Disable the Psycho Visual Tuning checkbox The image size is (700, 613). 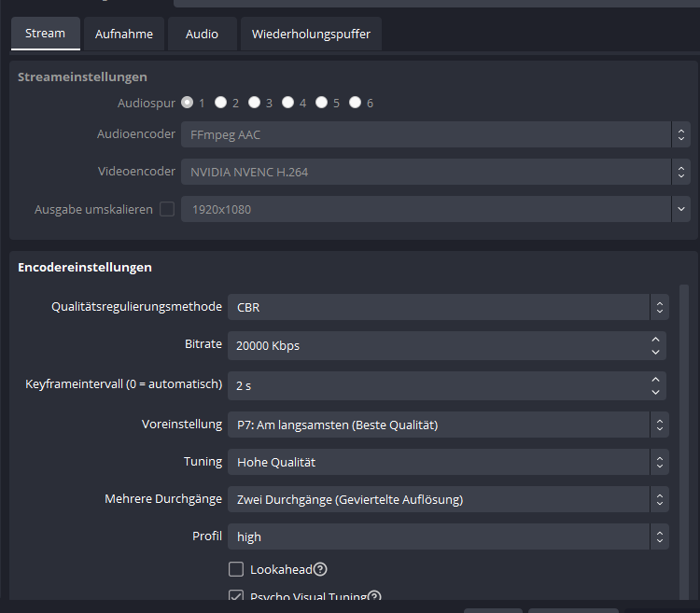click(236, 597)
